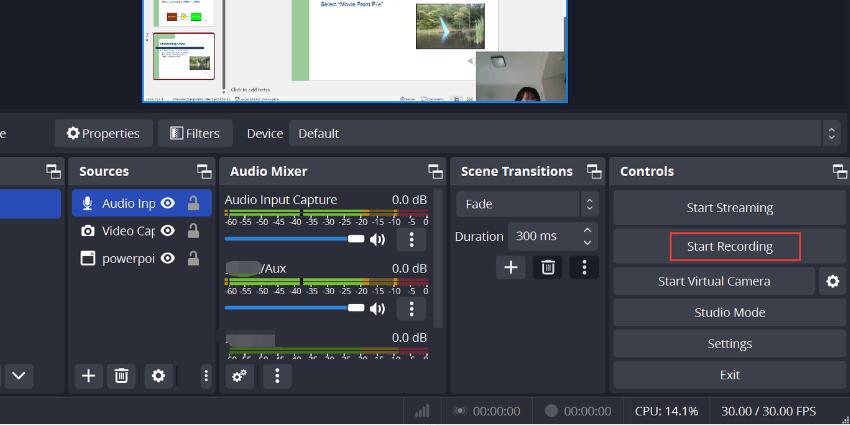The image size is (850, 425).
Task: Adjust Aux volume slider
Action: (x=294, y=308)
